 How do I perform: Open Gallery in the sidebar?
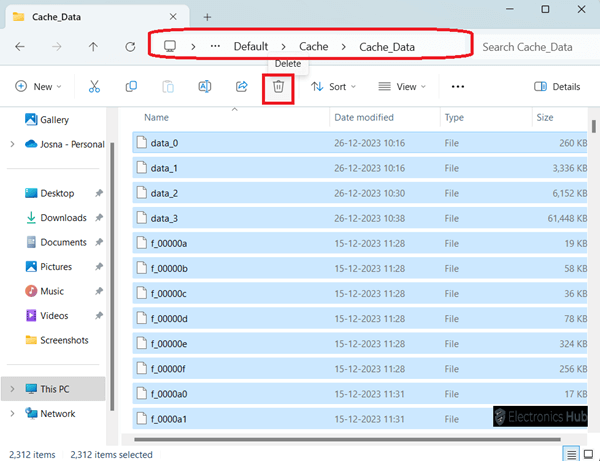coord(47,120)
